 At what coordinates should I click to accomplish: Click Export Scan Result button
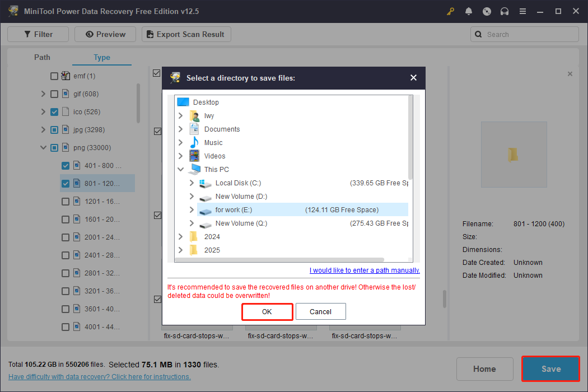click(x=186, y=34)
